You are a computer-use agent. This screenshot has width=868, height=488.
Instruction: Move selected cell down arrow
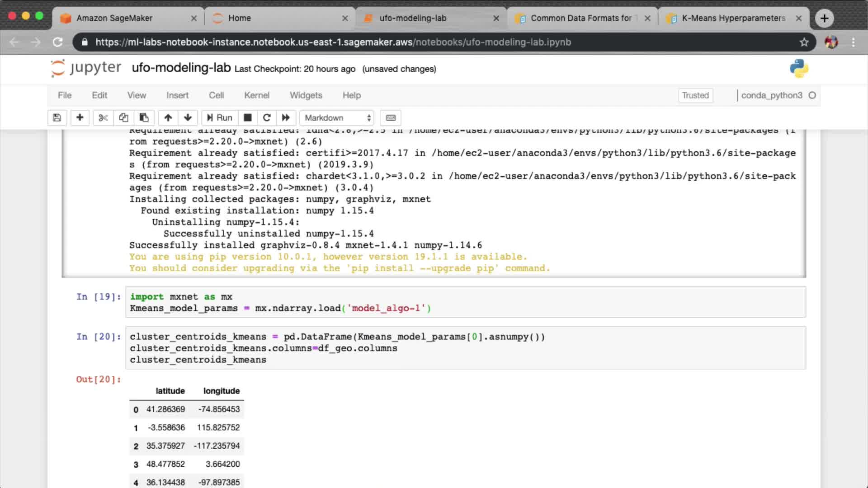[188, 118]
